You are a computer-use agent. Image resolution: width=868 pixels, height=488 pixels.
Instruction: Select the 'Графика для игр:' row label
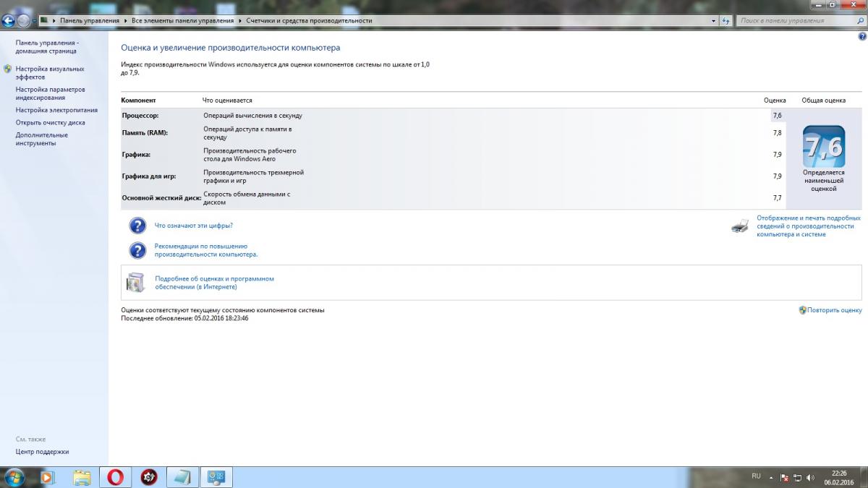148,176
